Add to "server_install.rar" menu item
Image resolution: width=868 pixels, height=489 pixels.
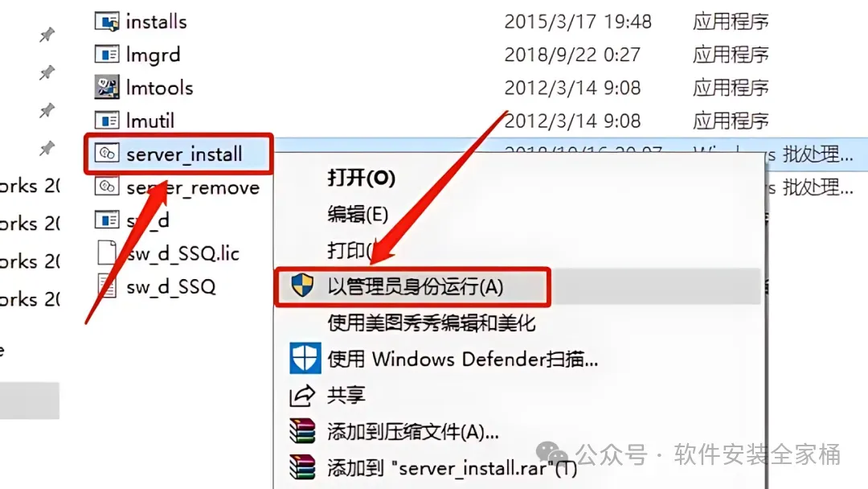(x=452, y=469)
